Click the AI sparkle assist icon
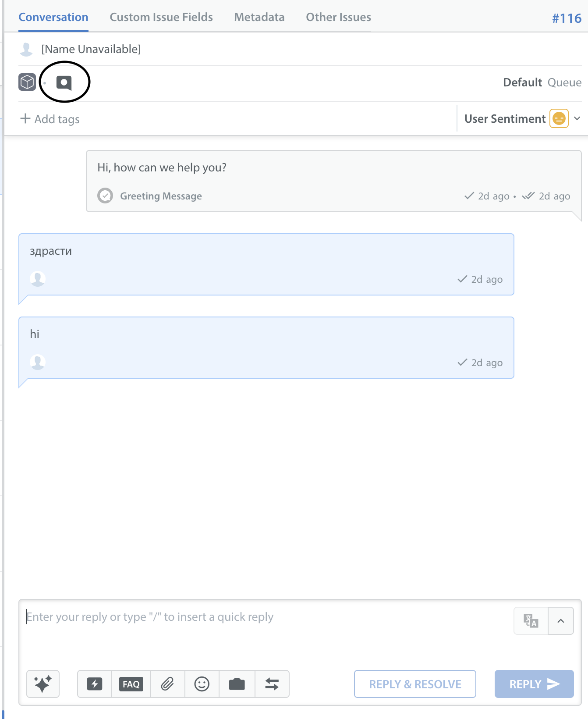 [43, 683]
